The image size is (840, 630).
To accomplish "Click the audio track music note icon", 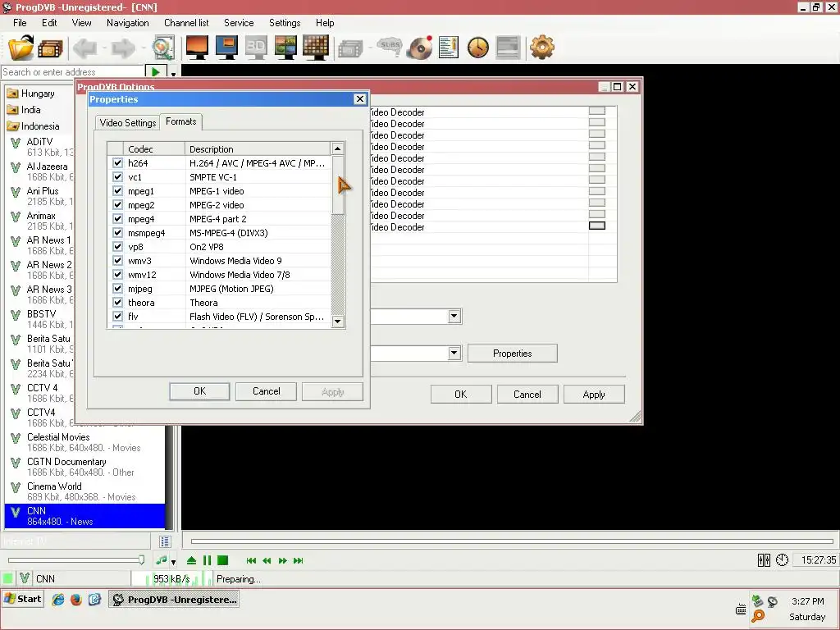I will 162,560.
